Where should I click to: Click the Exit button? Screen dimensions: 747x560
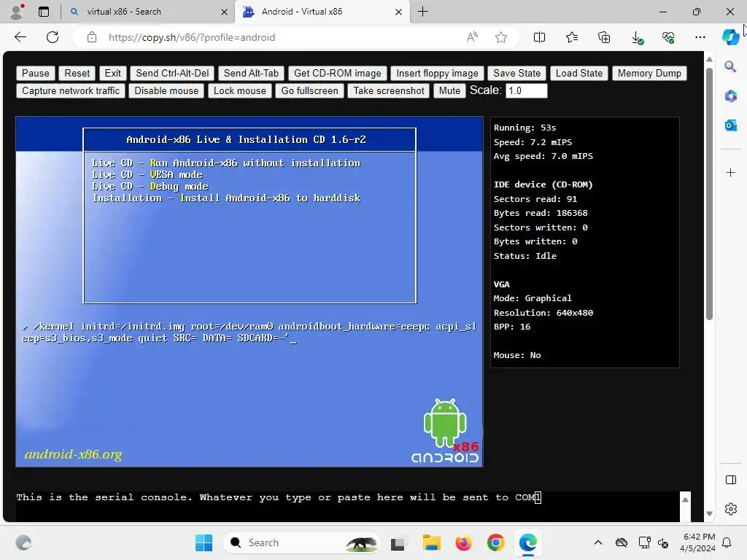point(112,73)
